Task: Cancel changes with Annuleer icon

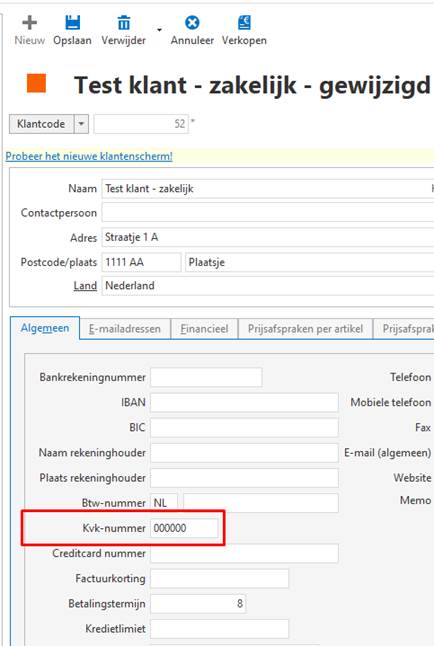Action: (x=192, y=22)
